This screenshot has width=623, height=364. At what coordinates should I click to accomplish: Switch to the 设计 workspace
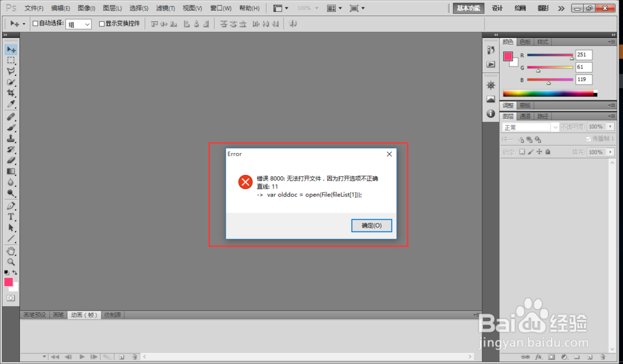pyautogui.click(x=497, y=8)
